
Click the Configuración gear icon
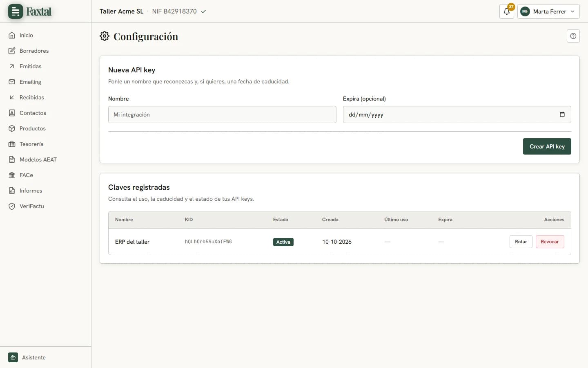click(x=105, y=36)
